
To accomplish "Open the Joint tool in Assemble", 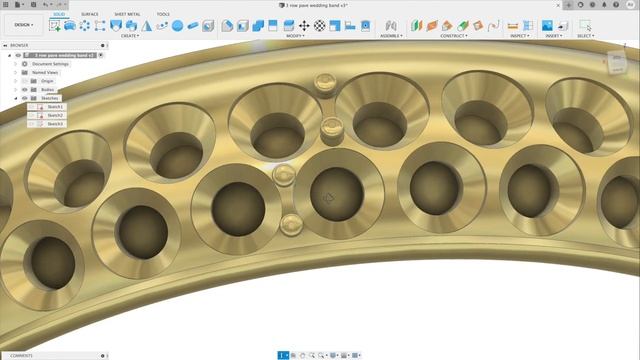I will (x=391, y=26).
